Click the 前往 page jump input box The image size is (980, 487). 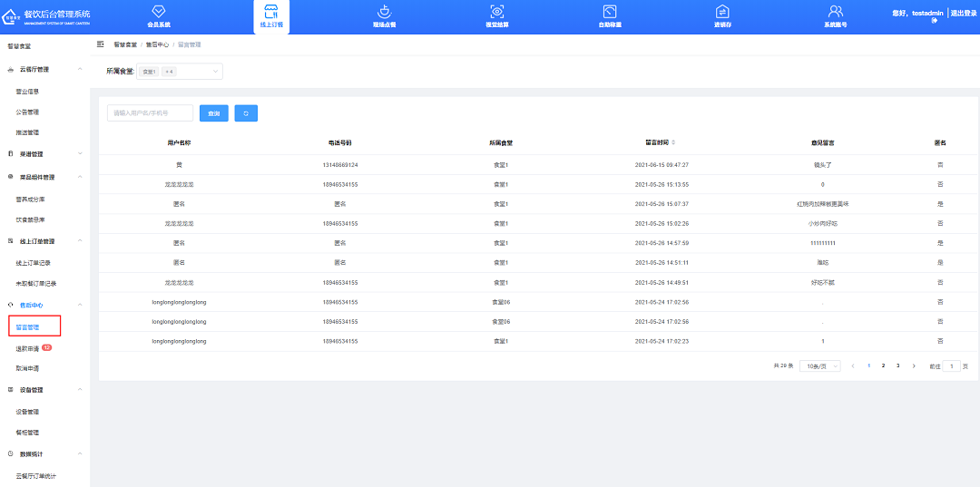pos(951,365)
